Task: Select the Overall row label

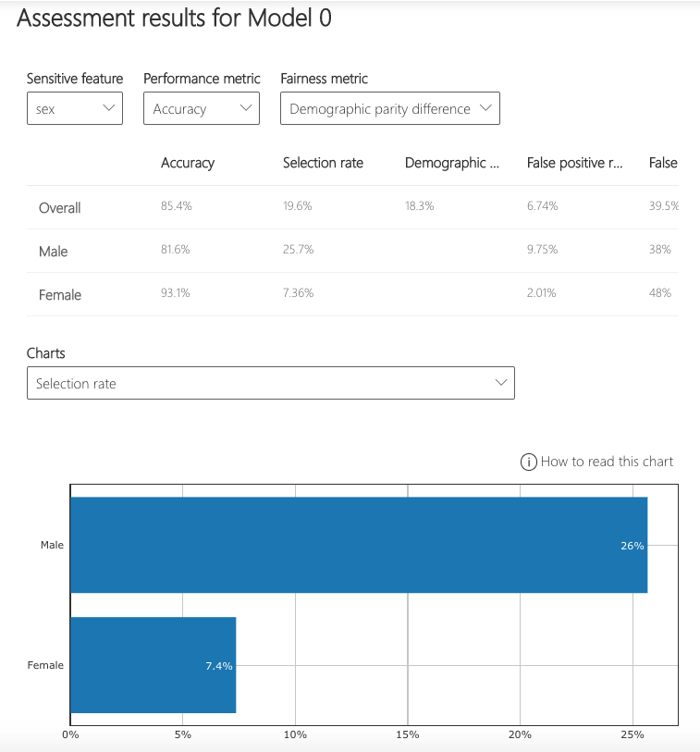Action: click(x=59, y=208)
